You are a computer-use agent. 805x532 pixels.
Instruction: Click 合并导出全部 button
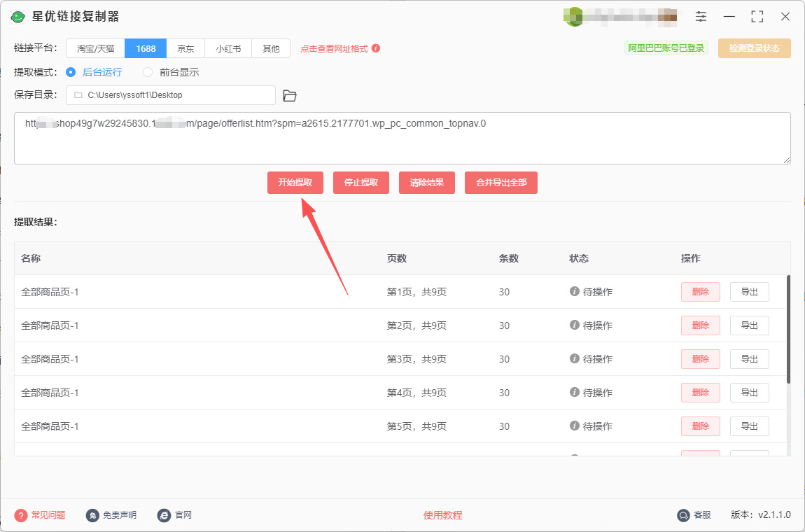tap(501, 183)
